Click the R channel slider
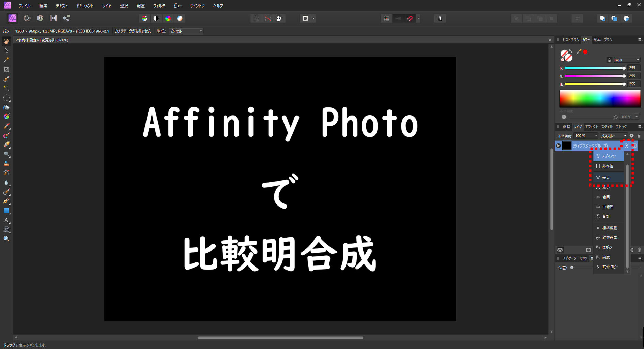This screenshot has height=349, width=644. (x=595, y=68)
